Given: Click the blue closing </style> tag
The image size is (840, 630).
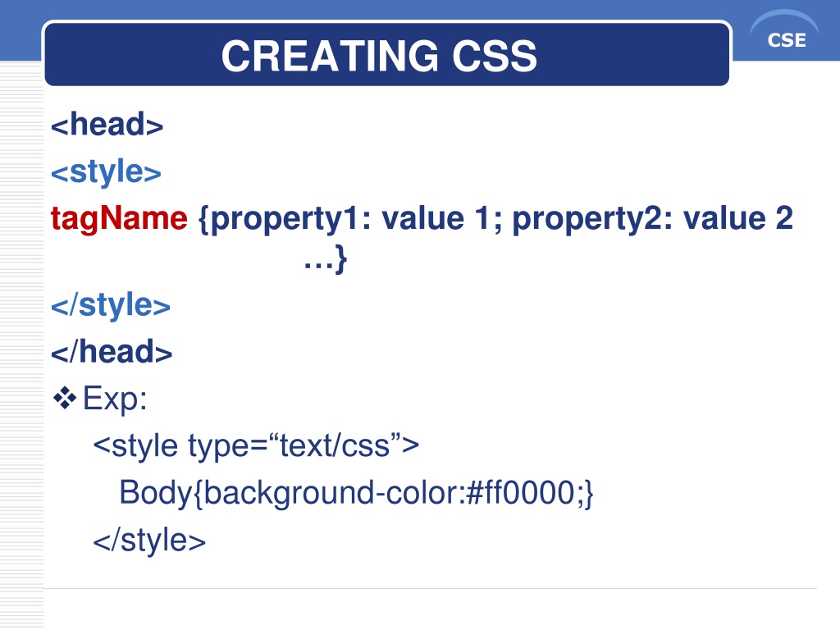Looking at the screenshot, I should pos(111,305).
